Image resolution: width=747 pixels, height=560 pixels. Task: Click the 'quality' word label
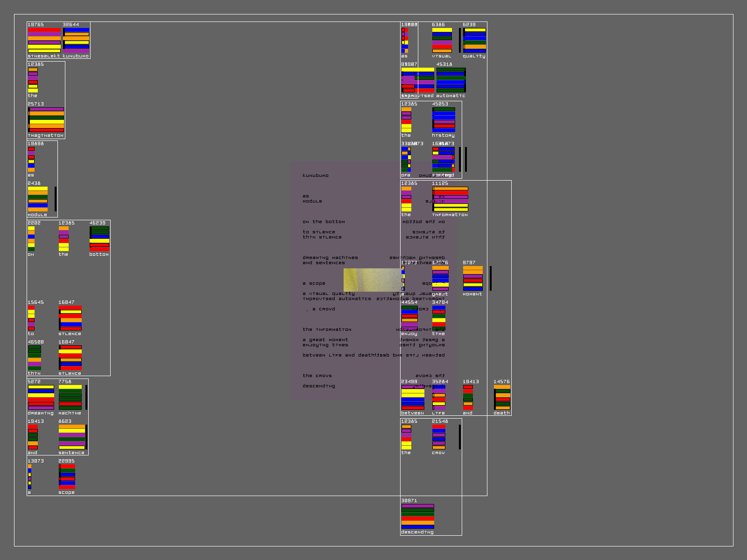(474, 56)
